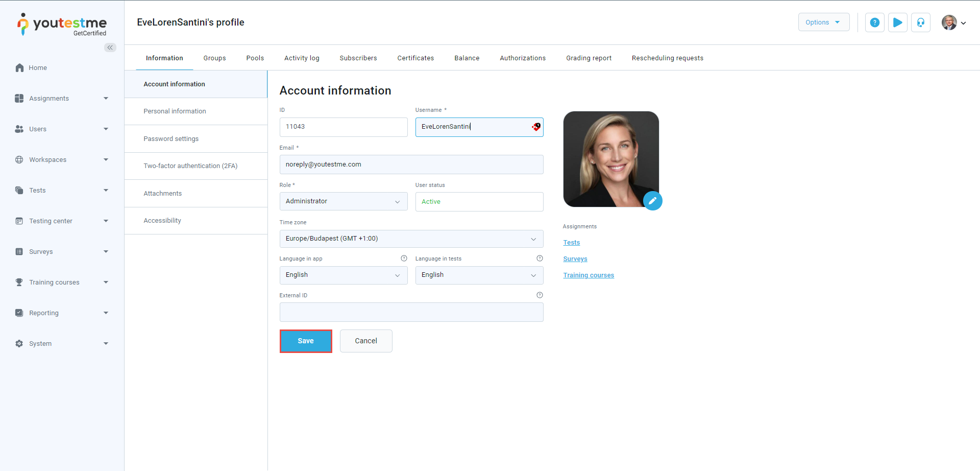Click help icon for External ID
This screenshot has width=980, height=471.
click(540, 295)
